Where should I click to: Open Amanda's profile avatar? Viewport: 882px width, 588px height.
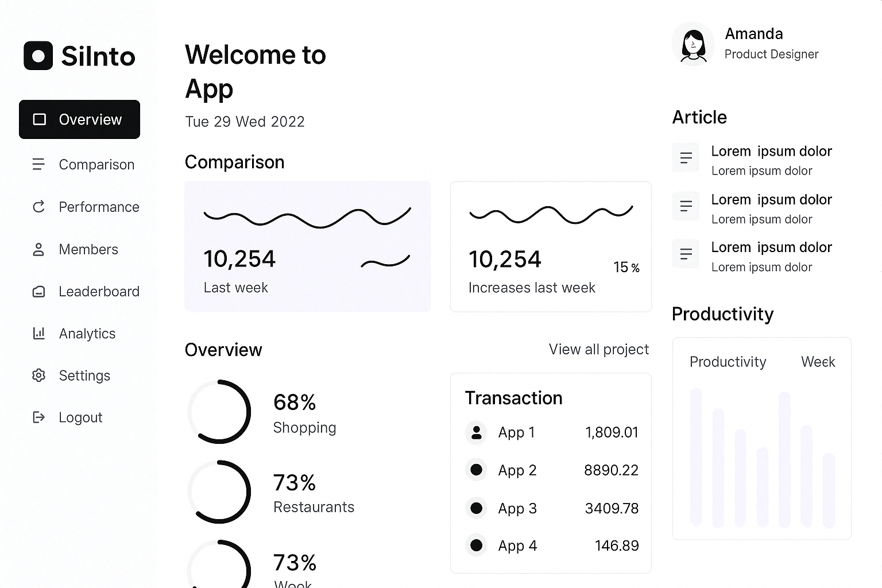coord(693,44)
